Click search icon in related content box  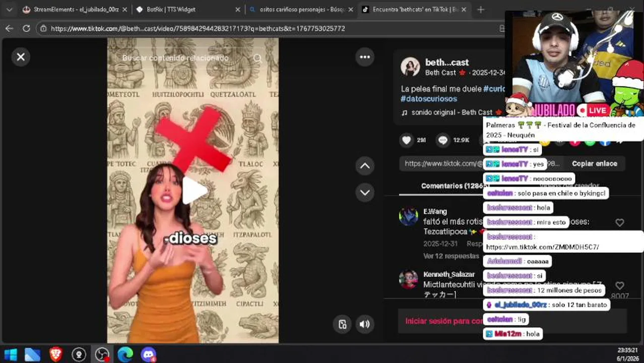[257, 58]
